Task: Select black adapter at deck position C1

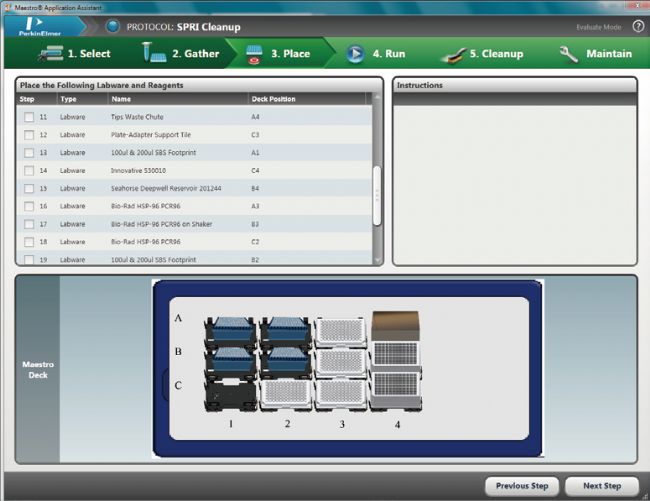Action: pyautogui.click(x=230, y=395)
